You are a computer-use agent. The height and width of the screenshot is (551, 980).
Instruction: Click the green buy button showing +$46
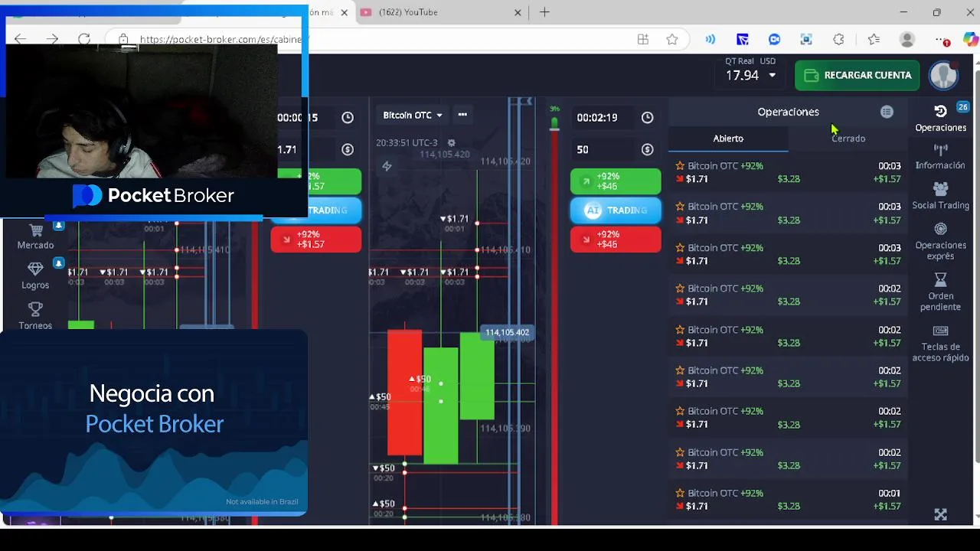[x=616, y=181]
